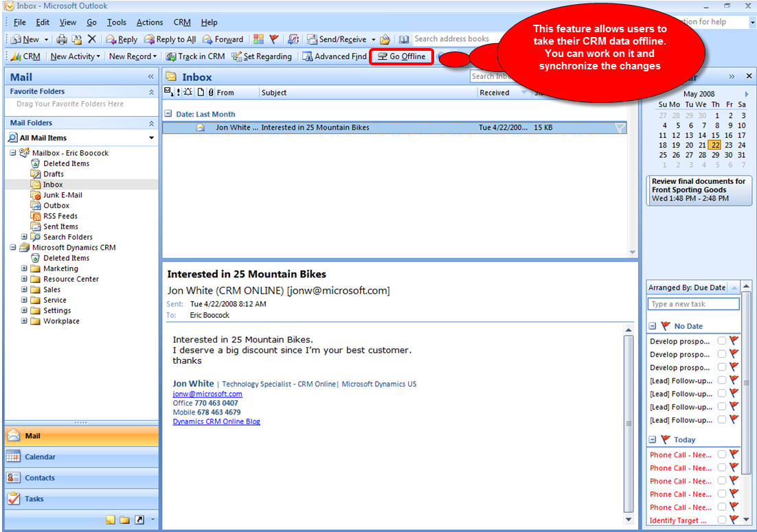Screen dimensions: 757x532
Task: Open the CRM menu
Action: click(182, 22)
